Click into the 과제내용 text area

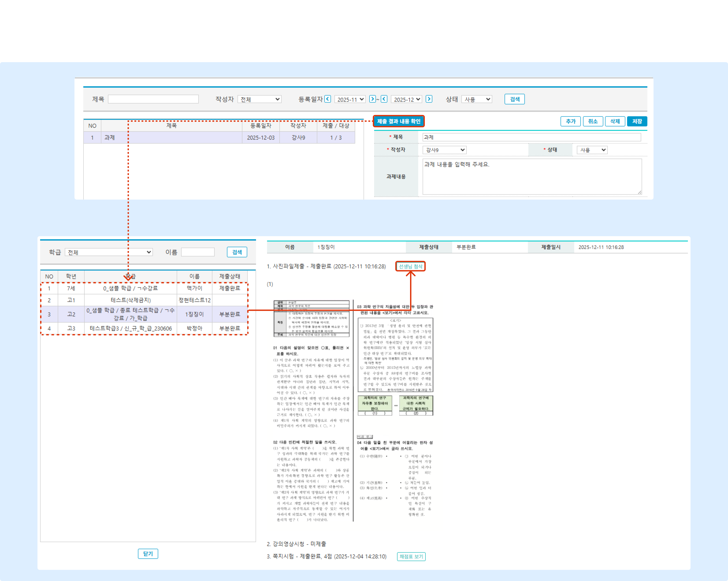(x=532, y=177)
